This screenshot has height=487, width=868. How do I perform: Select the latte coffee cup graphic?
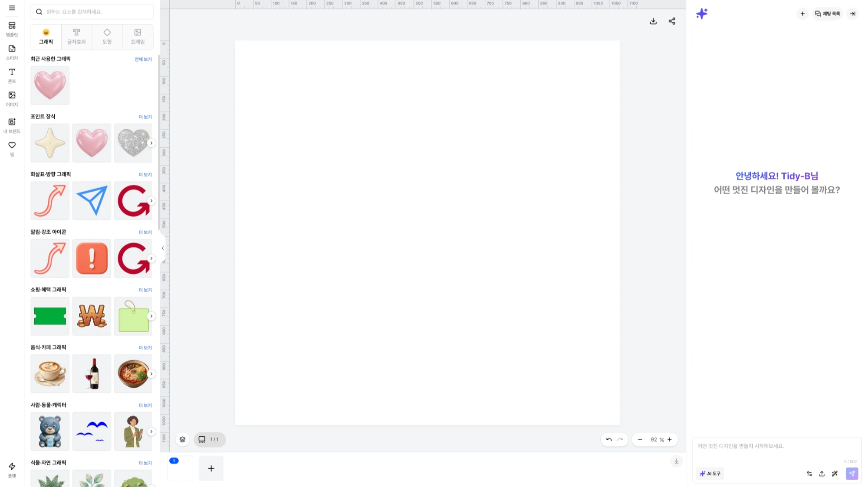coord(50,373)
